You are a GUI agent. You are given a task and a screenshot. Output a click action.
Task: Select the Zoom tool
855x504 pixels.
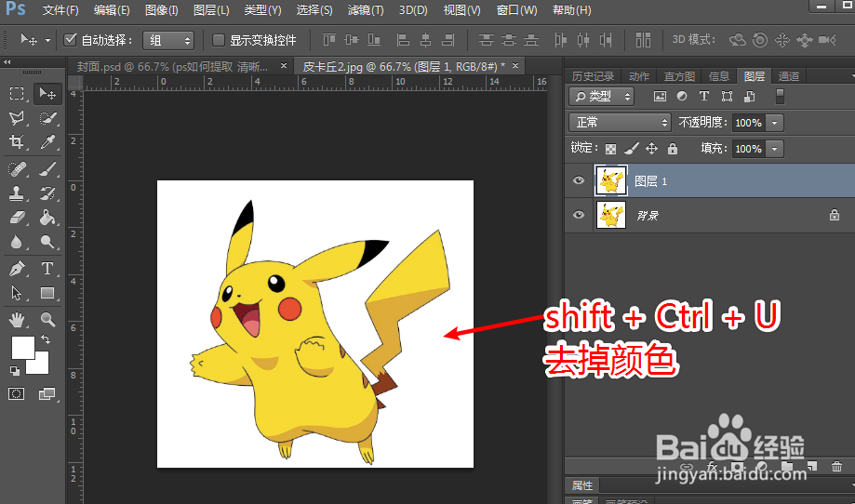point(47,319)
